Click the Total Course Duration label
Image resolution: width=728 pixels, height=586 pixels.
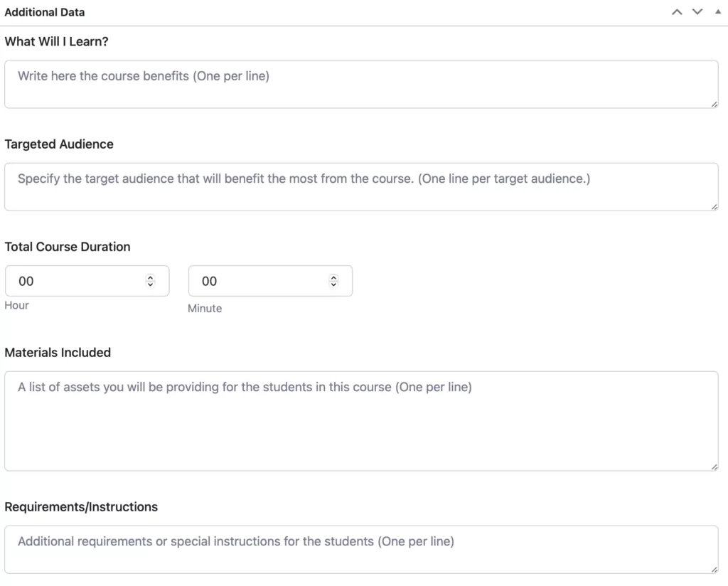tap(68, 247)
